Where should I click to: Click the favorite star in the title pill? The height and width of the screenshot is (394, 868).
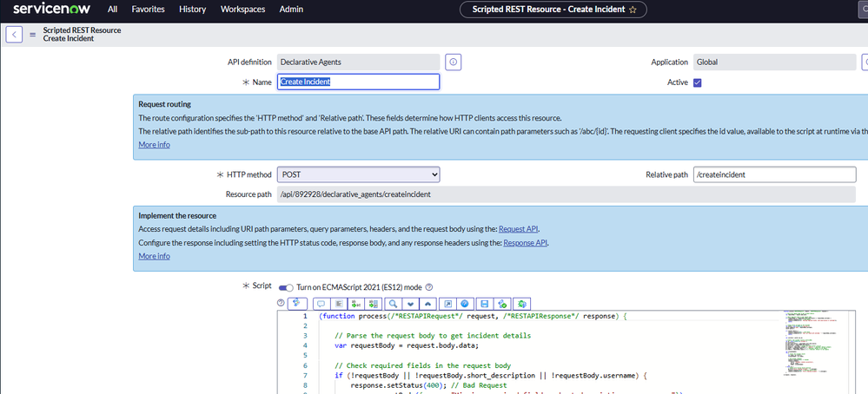pyautogui.click(x=633, y=10)
